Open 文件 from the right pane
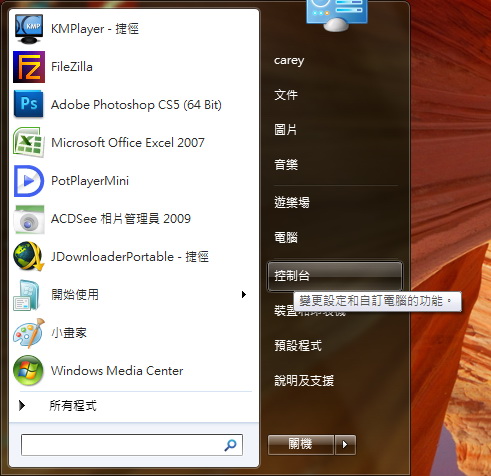491x476 pixels. pos(286,95)
